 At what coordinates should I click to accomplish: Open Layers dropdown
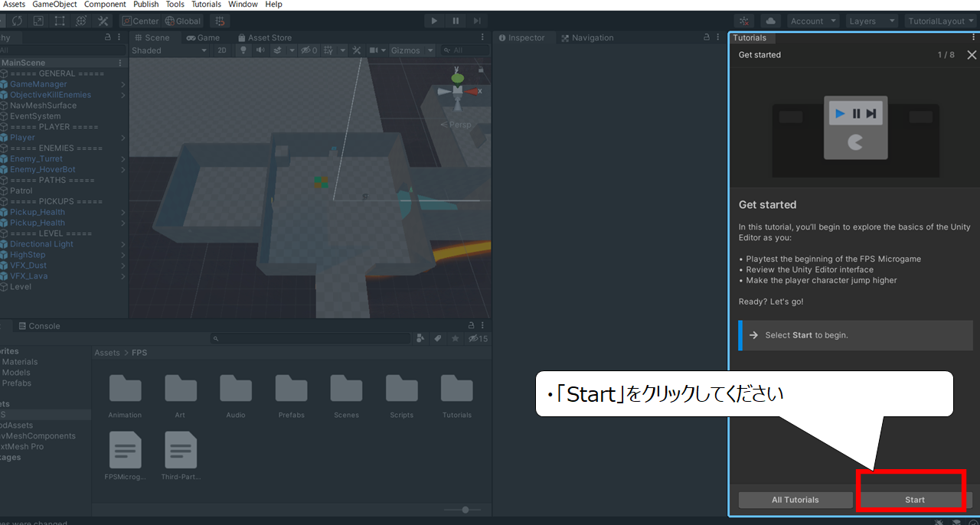coord(871,21)
